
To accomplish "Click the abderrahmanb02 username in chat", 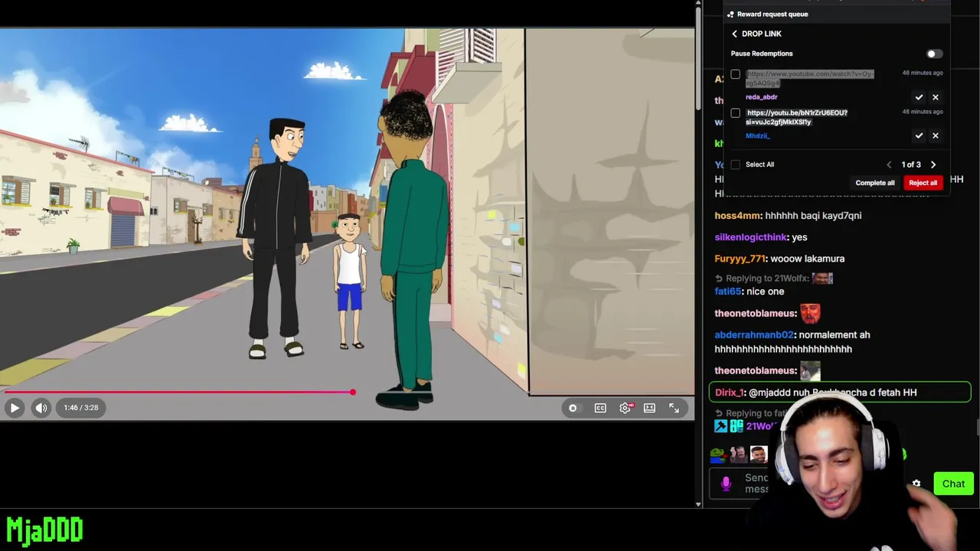I will click(x=754, y=335).
